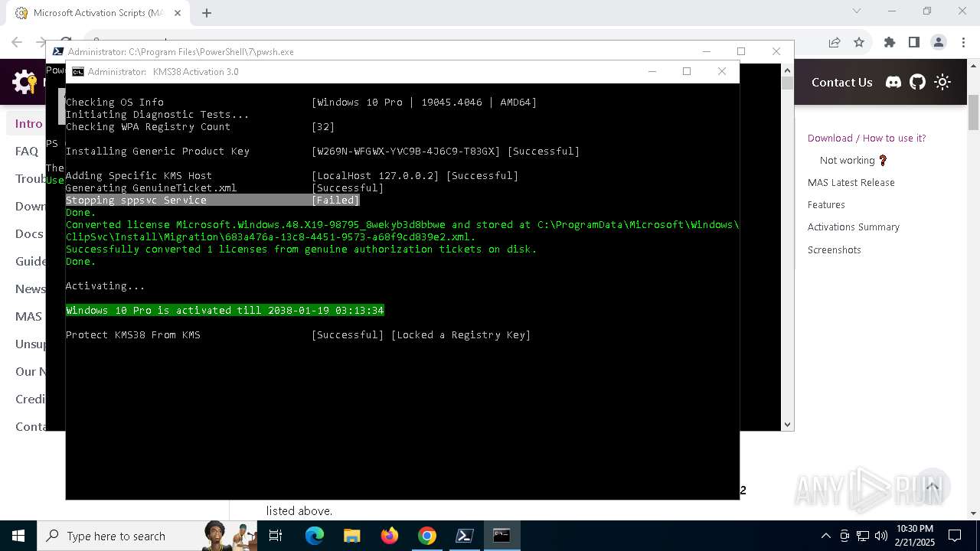980x551 pixels.
Task: Show hidden system tray icons chevron
Action: click(825, 536)
